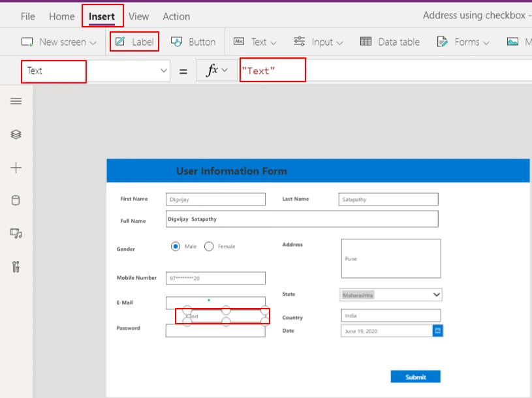Click the User Information Form header
532x398 pixels.
(x=232, y=171)
